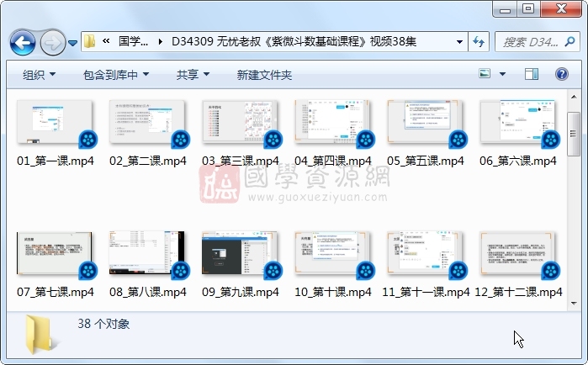Open address bar history dropdown arrow
This screenshot has width=588, height=365.
459,41
